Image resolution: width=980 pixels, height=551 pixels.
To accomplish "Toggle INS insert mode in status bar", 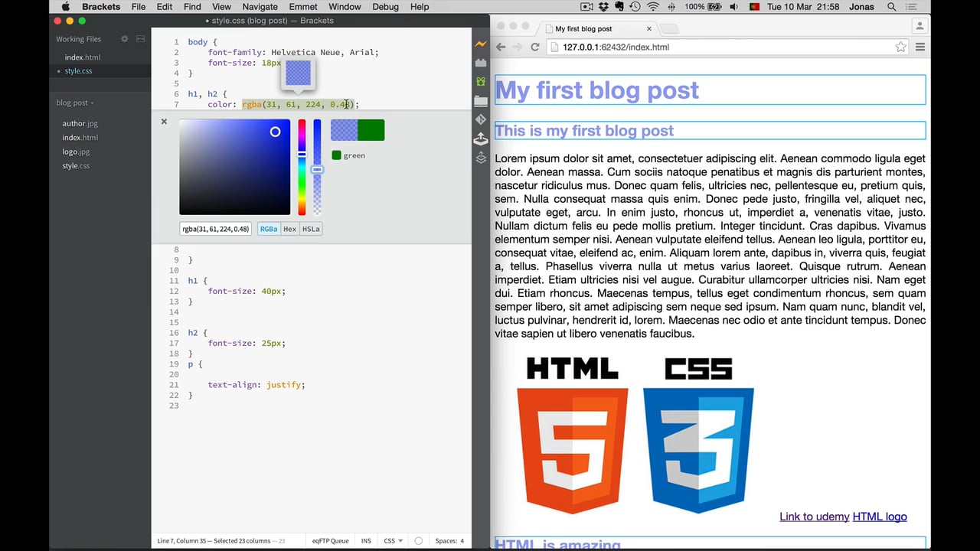I will click(366, 541).
